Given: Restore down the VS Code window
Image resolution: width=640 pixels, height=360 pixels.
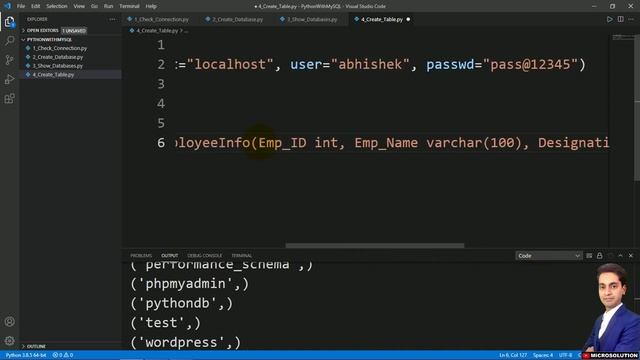Looking at the screenshot, I should tap(612, 6).
